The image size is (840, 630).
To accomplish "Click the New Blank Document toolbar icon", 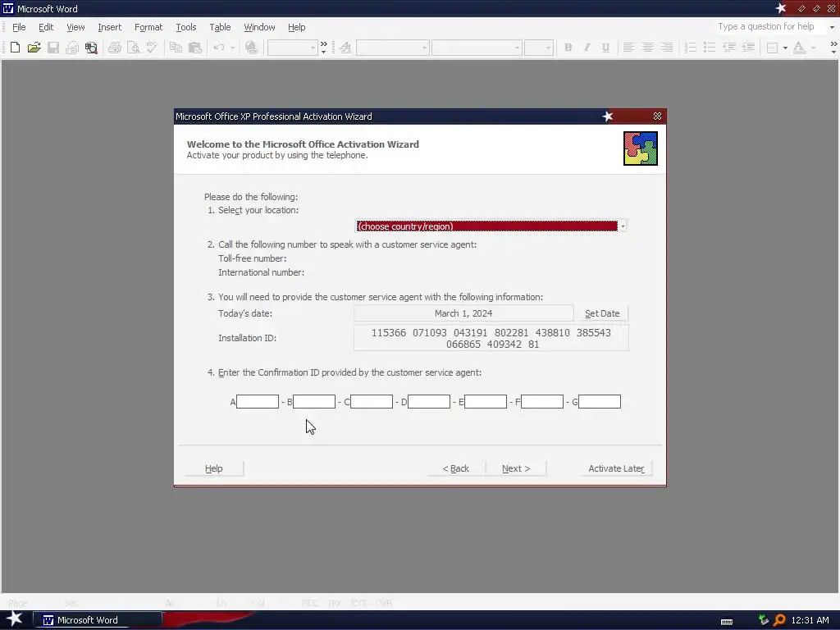I will click(x=15, y=48).
